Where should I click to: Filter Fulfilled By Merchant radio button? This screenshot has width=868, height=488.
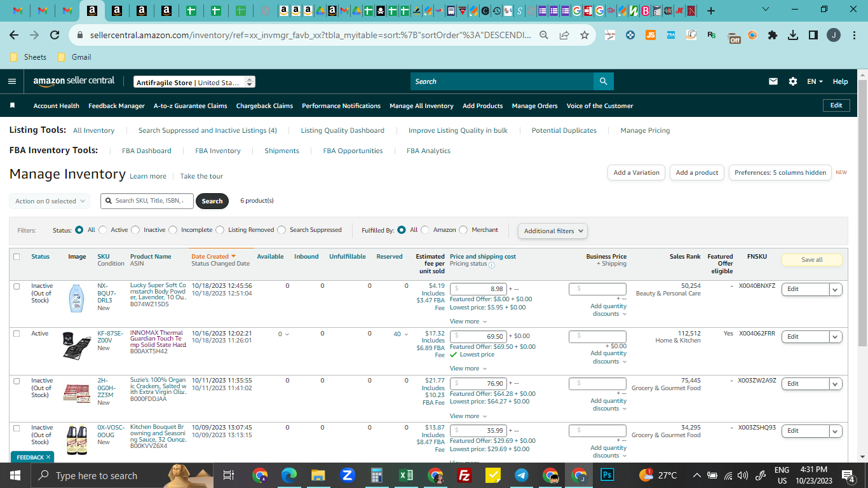click(x=463, y=230)
